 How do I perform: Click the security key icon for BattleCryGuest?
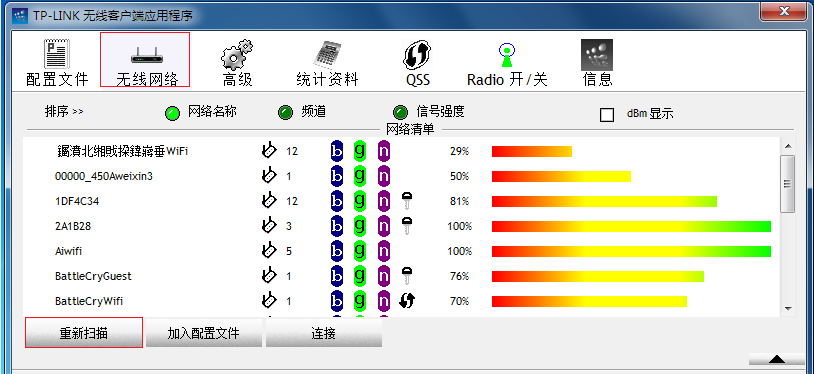(407, 276)
